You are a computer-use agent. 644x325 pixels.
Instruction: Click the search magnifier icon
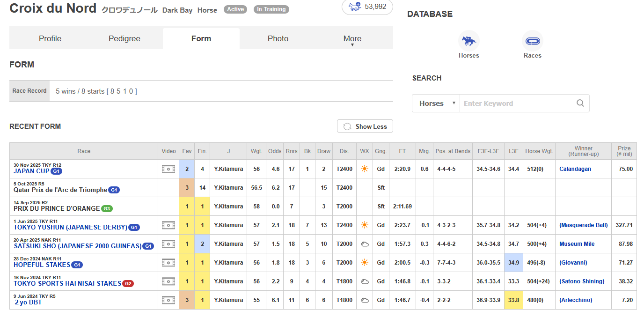point(580,103)
